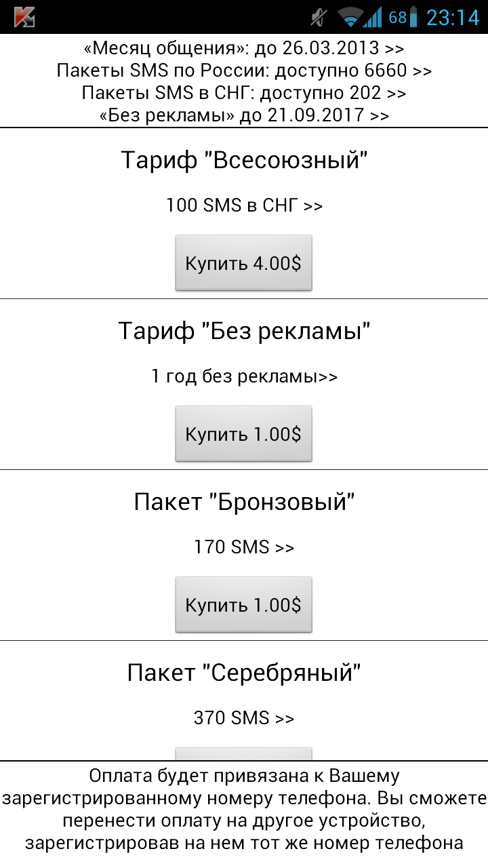Expand 100 SMS в СНГ >> details
The height and width of the screenshot is (868, 488).
[x=244, y=205]
